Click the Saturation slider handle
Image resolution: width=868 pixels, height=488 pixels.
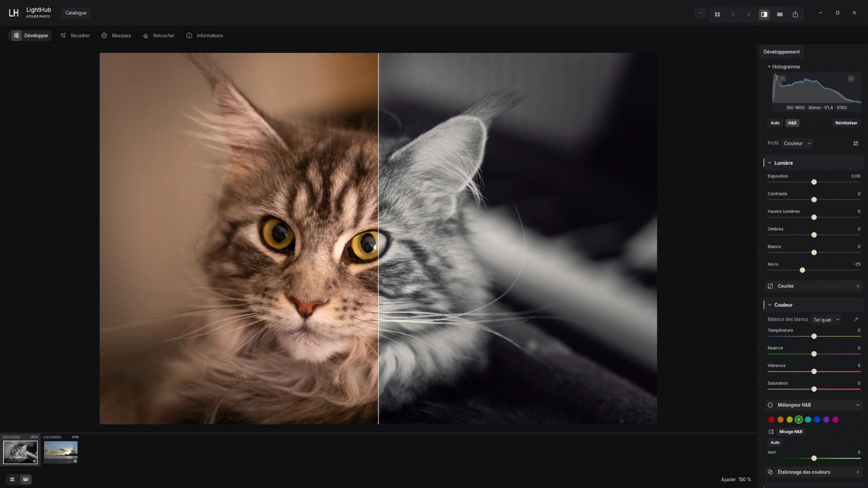814,389
